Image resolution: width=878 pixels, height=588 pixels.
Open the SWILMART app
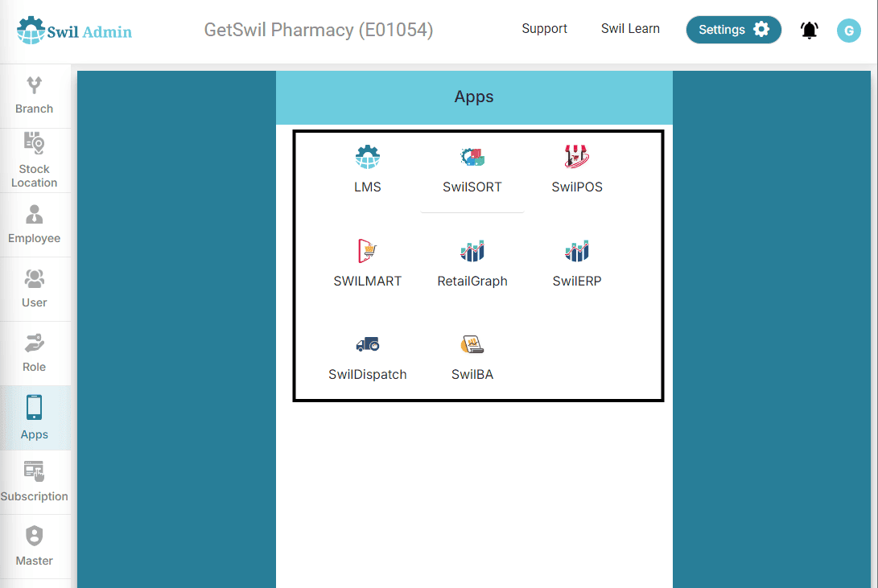367,252
